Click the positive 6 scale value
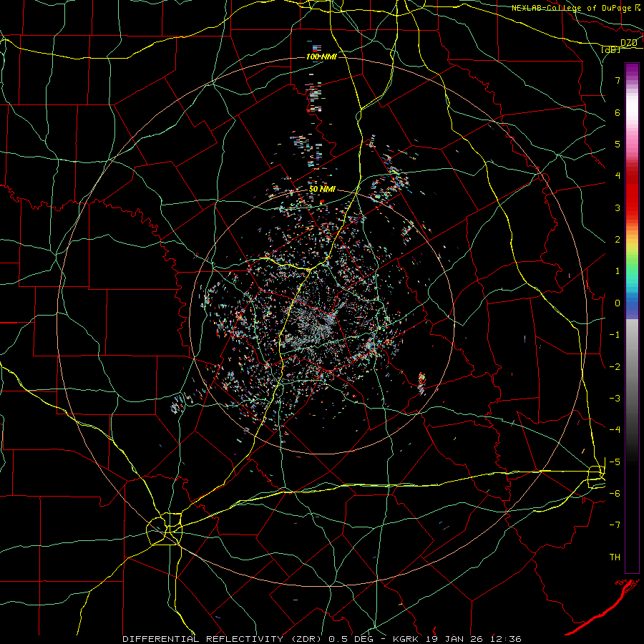The image size is (644, 644). point(618,112)
